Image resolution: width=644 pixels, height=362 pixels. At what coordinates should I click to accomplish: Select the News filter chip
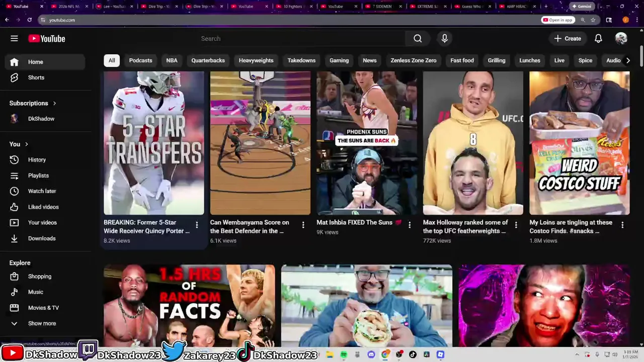[370, 60]
